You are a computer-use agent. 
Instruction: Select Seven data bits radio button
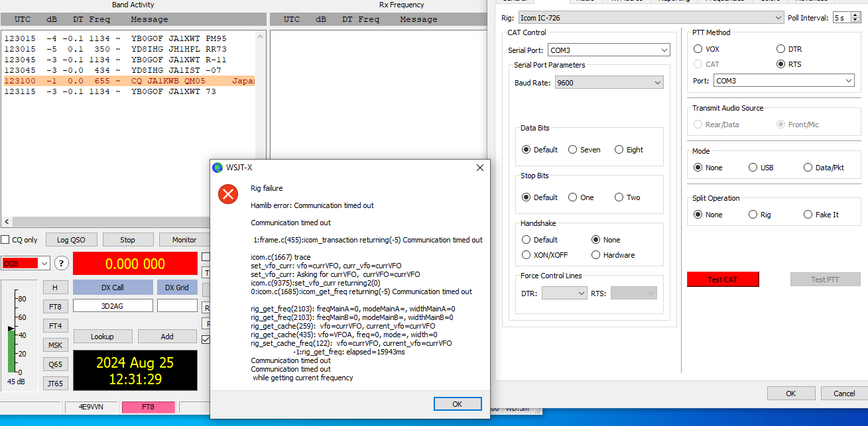tap(572, 150)
